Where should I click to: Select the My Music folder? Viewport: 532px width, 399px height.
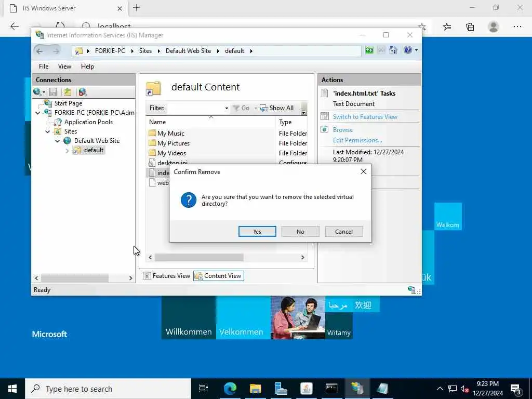tap(170, 134)
